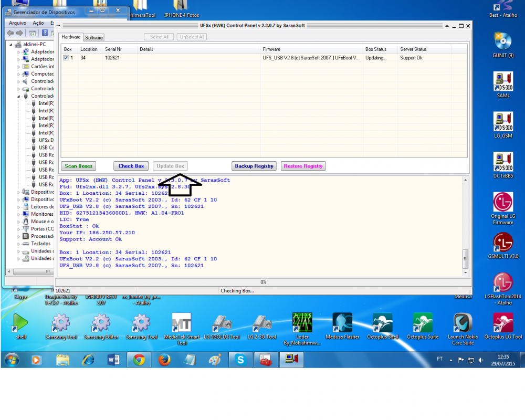Open Launch Nokia Care Suite shortcut
The height and width of the screenshot is (420, 525).
463,322
